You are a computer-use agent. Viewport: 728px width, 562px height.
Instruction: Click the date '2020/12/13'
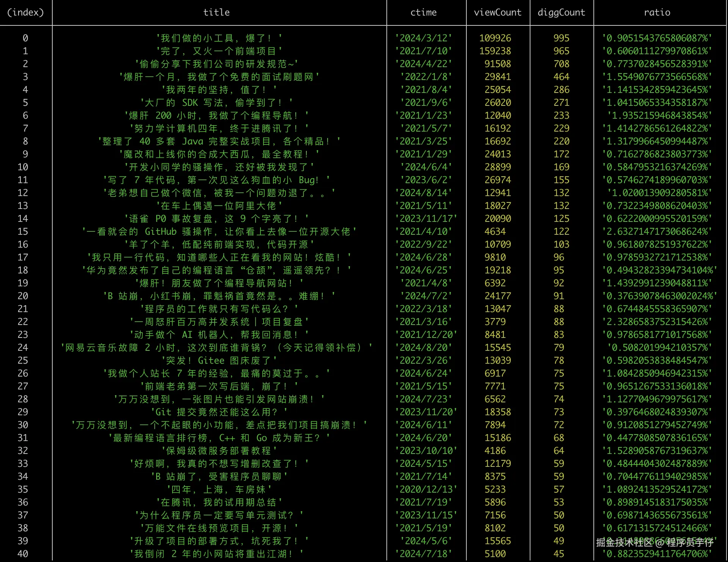click(x=426, y=490)
